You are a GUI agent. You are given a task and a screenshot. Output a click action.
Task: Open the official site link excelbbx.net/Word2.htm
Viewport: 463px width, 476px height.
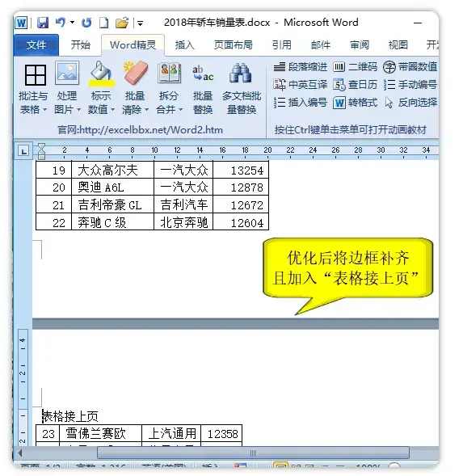point(141,130)
